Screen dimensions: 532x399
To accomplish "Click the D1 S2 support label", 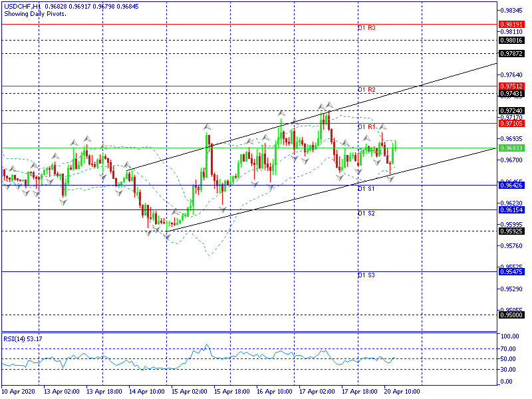I will click(x=366, y=213).
